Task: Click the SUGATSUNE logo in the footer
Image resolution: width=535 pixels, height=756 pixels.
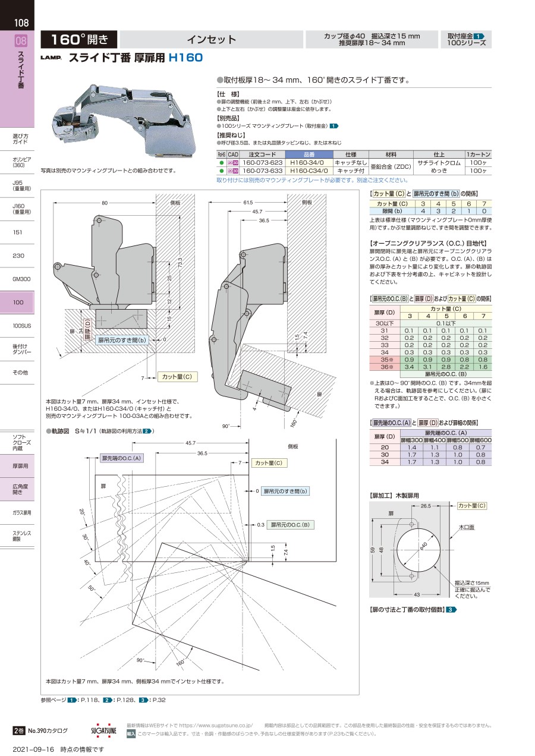Action: pos(104,730)
